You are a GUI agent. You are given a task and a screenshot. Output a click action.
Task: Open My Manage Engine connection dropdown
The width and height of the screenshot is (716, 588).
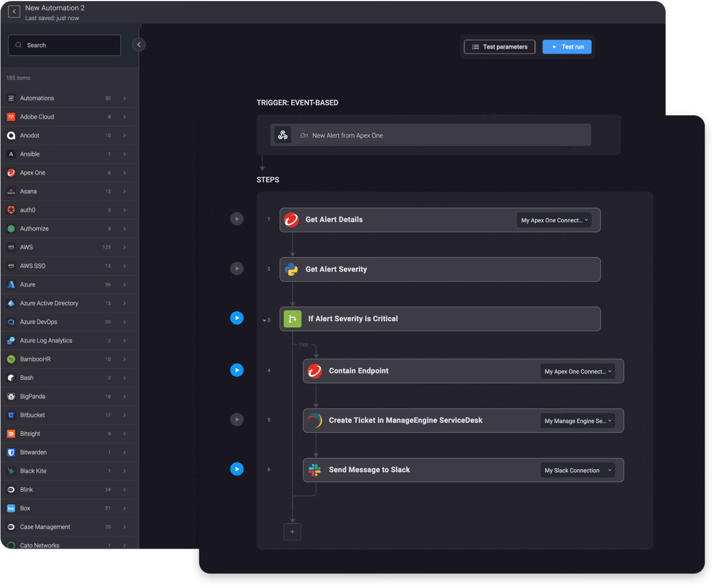tap(578, 421)
